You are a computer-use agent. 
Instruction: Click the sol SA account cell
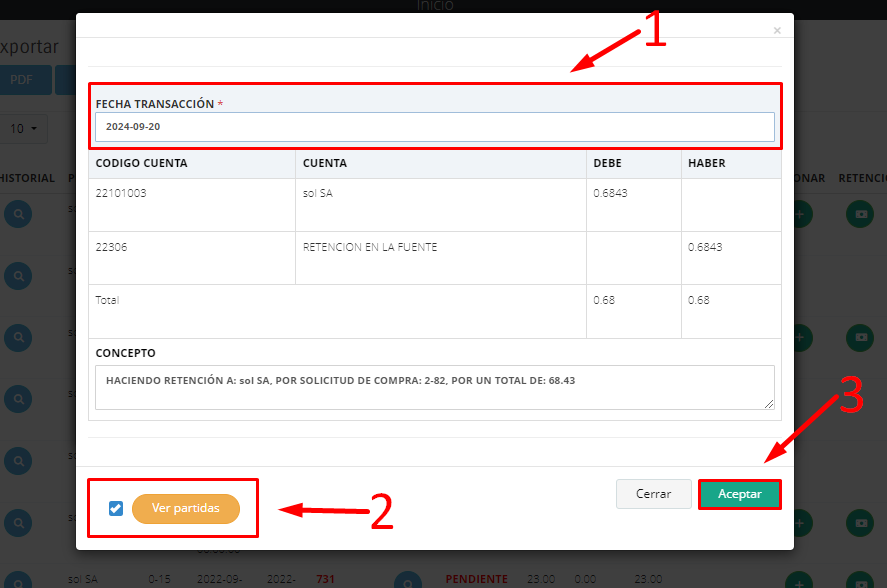[441, 205]
